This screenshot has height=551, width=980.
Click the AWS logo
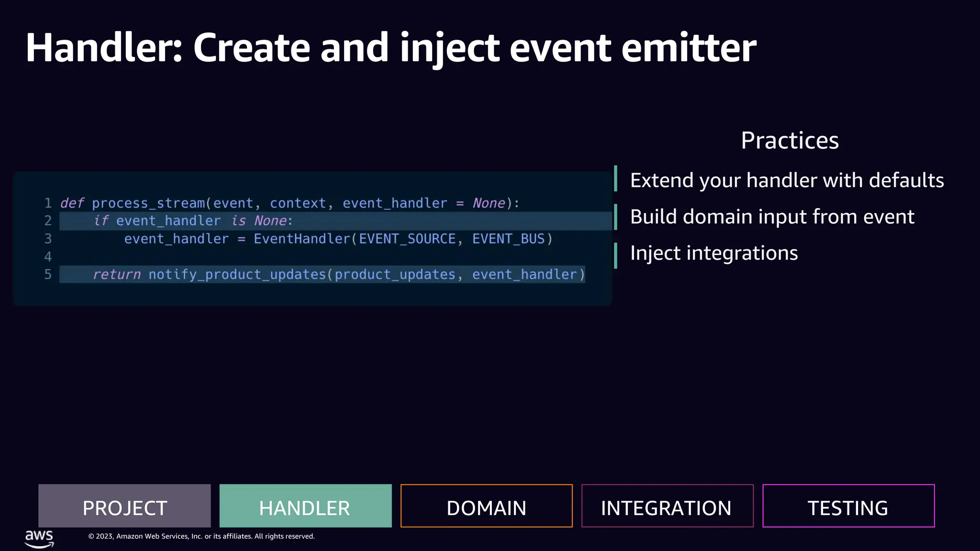pos(39,539)
